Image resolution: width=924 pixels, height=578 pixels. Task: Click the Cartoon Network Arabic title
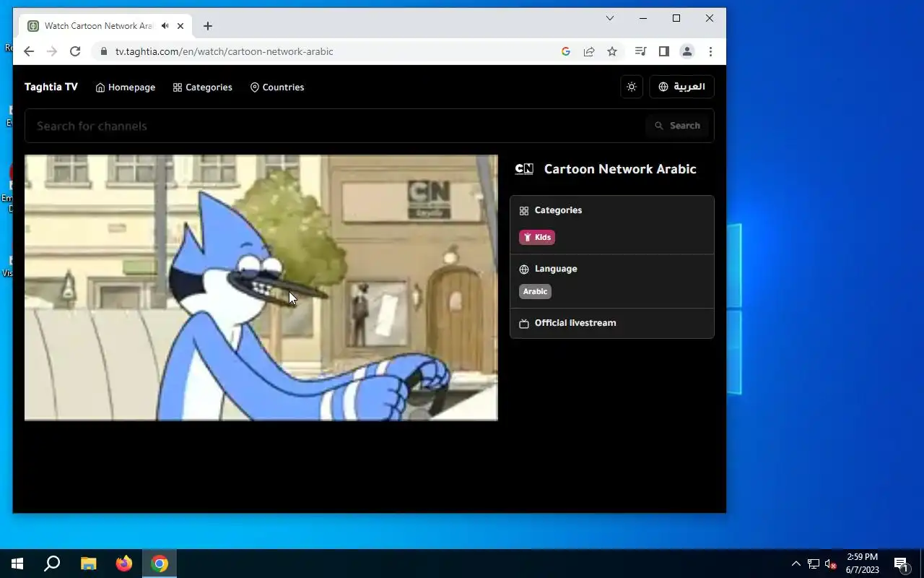(620, 169)
